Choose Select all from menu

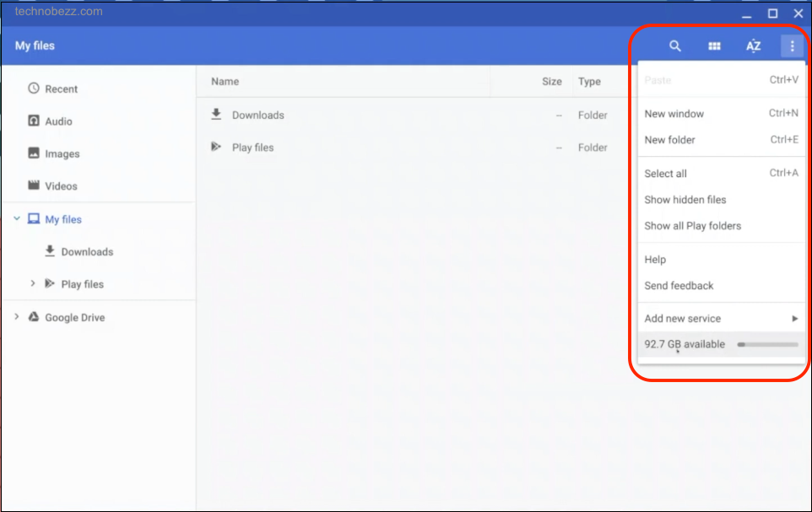point(722,174)
